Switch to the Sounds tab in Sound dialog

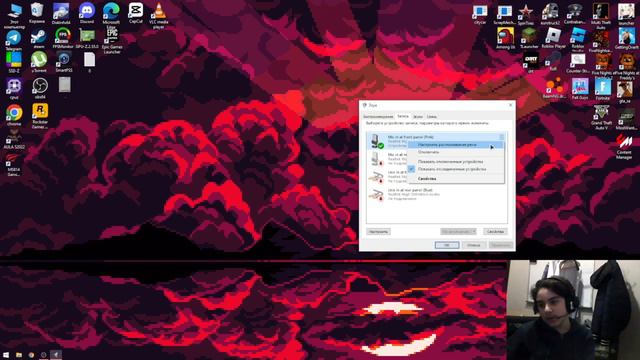pyautogui.click(x=418, y=117)
